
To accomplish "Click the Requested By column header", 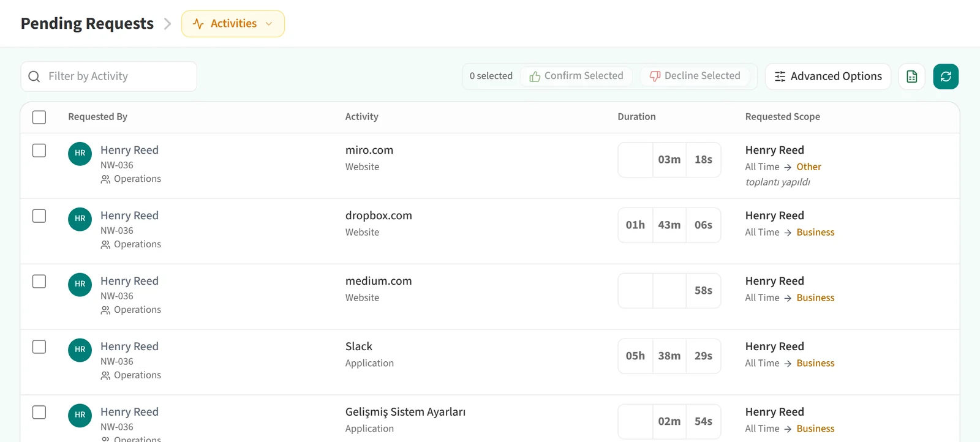I will (98, 117).
